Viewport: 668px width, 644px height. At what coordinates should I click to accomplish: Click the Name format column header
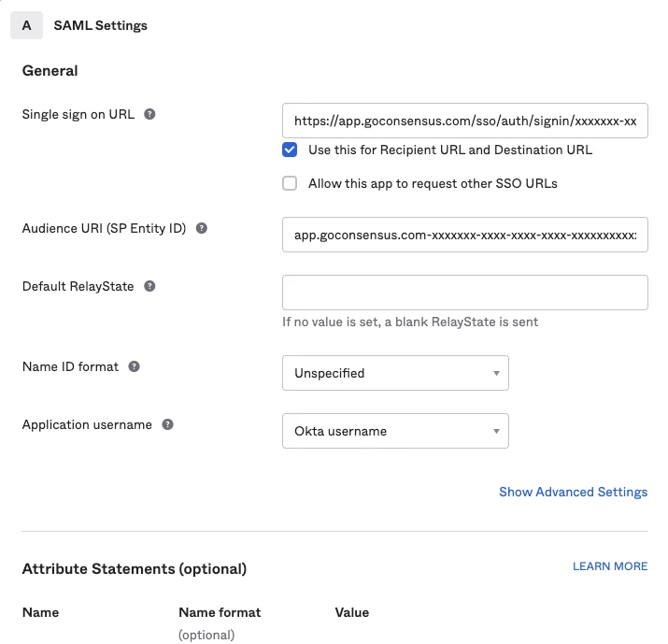(x=220, y=613)
